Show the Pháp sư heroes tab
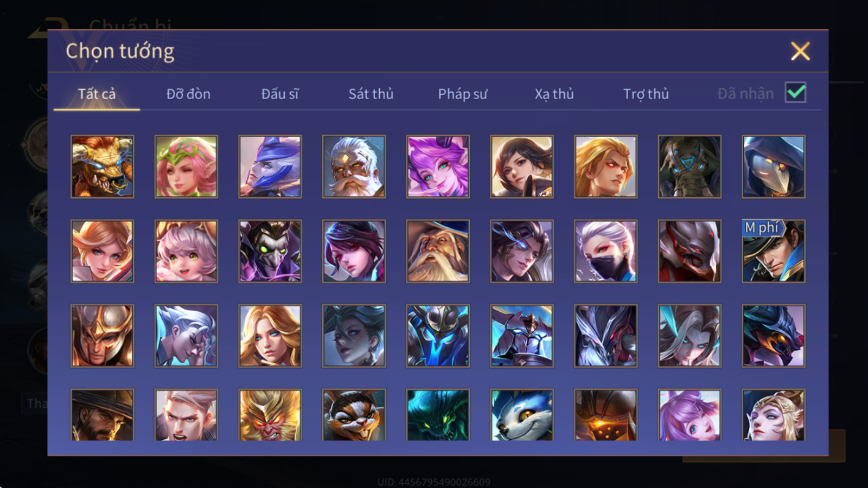The image size is (868, 488). coord(463,94)
